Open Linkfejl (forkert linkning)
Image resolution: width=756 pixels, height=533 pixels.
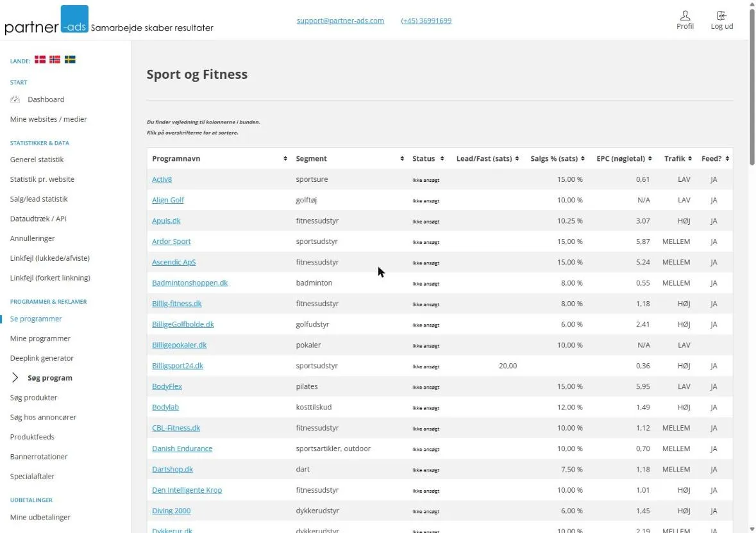point(50,278)
